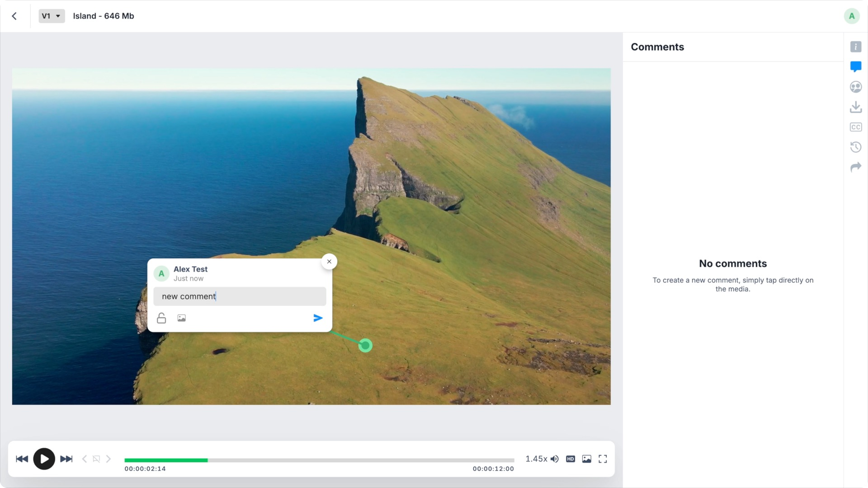Image resolution: width=868 pixels, height=488 pixels.
Task: Play the video
Action: 44,459
